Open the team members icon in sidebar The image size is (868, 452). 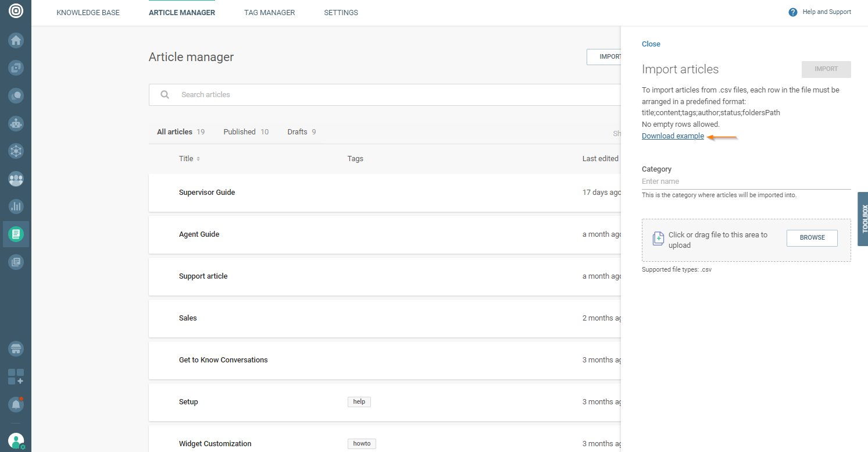pos(16,179)
